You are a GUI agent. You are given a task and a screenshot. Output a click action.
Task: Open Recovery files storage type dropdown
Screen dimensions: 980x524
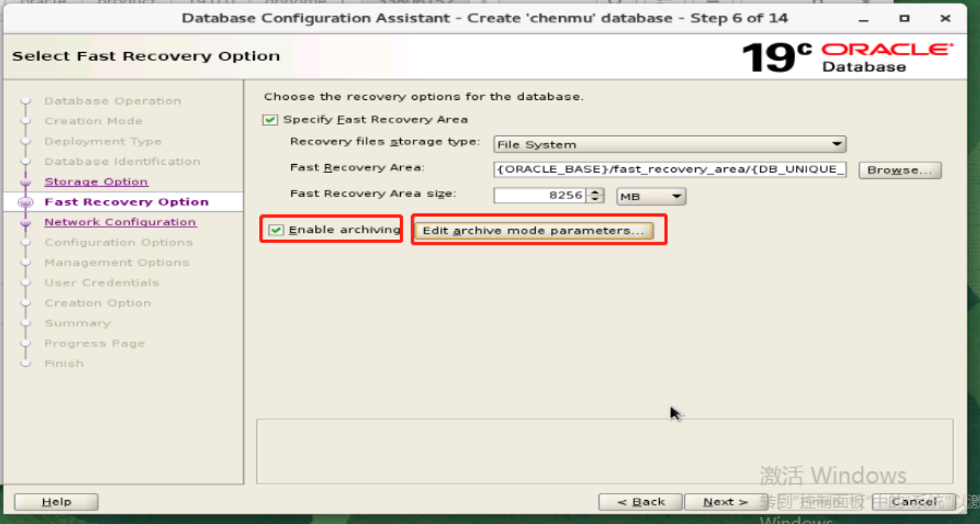(x=670, y=145)
